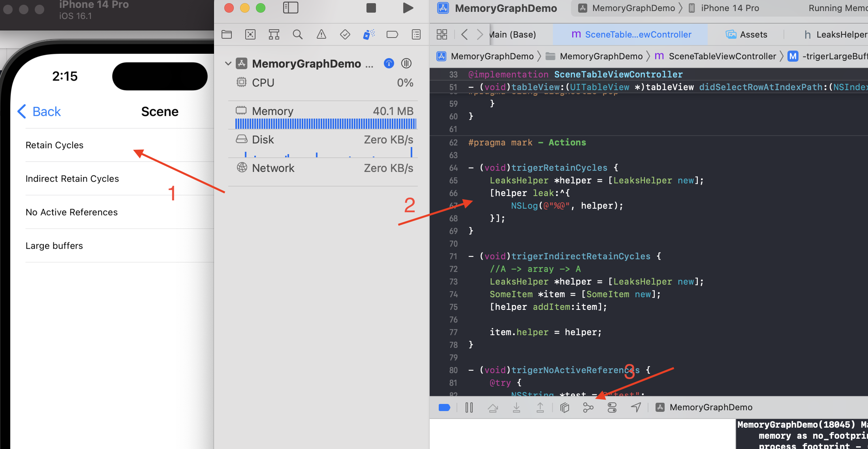Open the Find navigator magnifier icon
Image resolution: width=868 pixels, height=449 pixels.
coord(297,35)
